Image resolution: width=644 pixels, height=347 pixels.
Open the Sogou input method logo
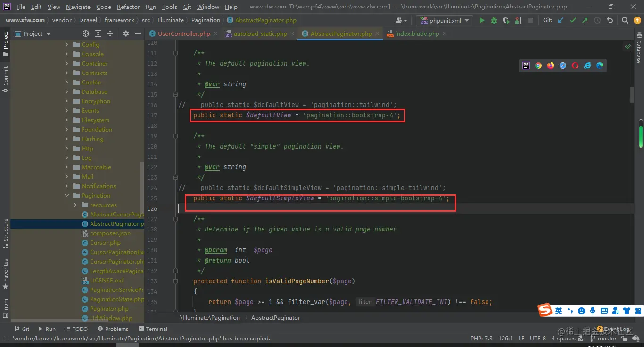pyautogui.click(x=545, y=311)
